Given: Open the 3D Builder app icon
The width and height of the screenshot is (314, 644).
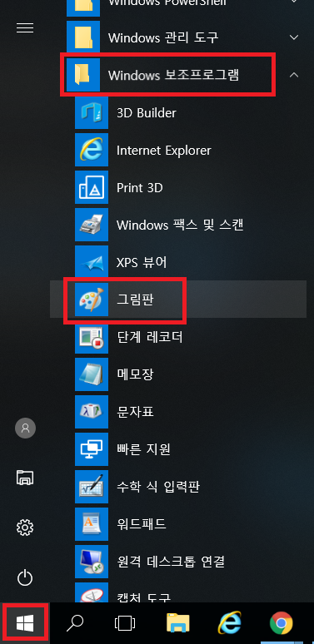Looking at the screenshot, I should pos(92,112).
